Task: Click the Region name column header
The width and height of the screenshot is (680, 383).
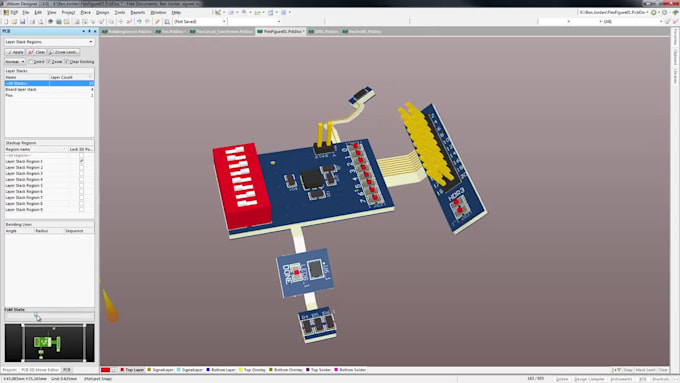Action: tap(36, 149)
